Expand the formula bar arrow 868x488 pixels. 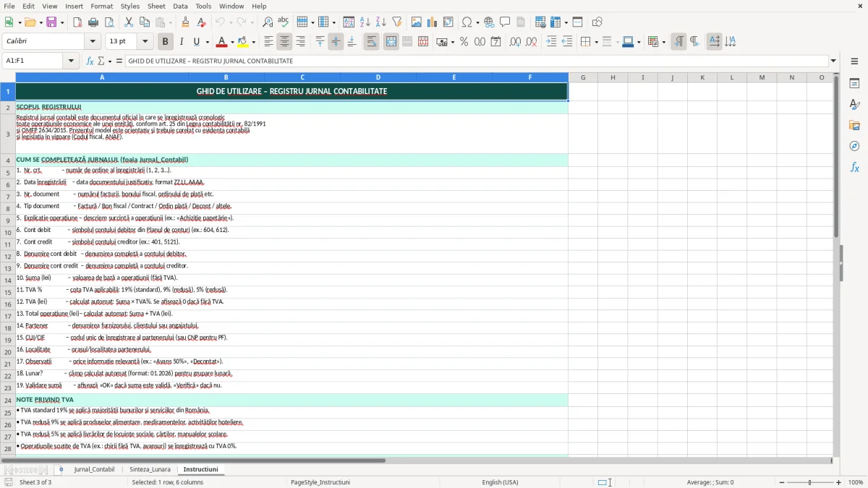tap(833, 61)
